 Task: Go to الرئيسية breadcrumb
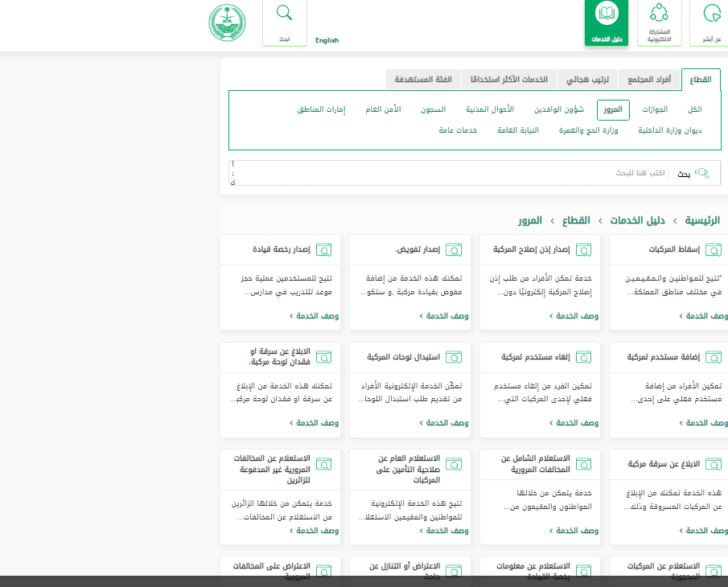[x=702, y=220]
